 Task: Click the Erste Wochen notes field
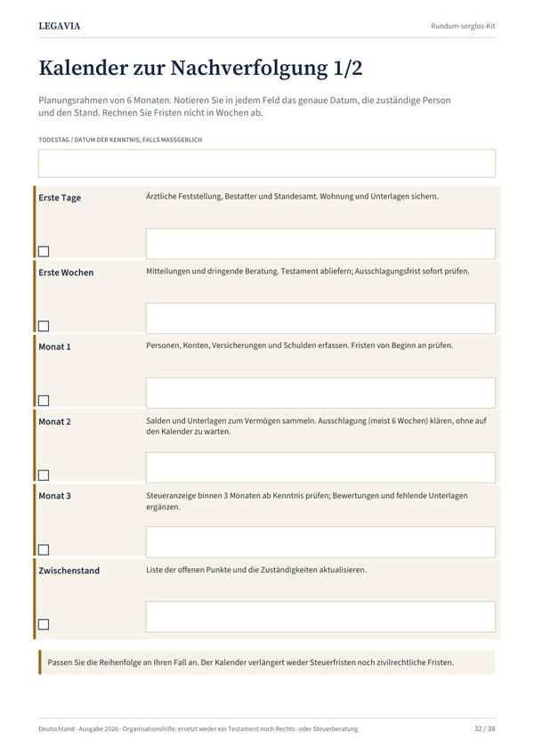(320, 318)
